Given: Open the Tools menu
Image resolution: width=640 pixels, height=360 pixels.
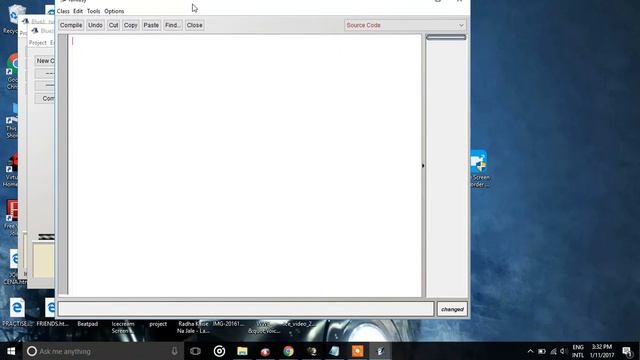Looking at the screenshot, I should click(x=93, y=11).
